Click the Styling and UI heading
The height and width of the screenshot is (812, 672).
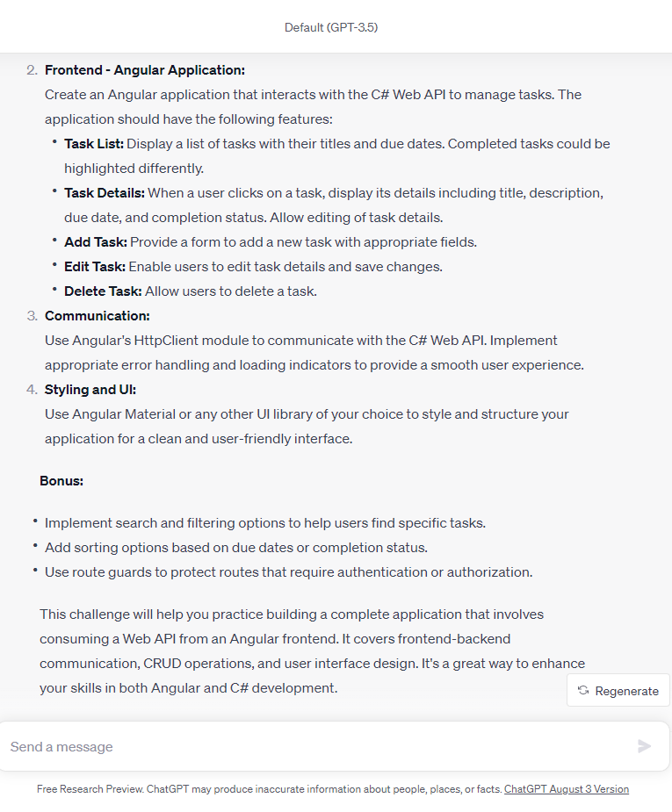click(90, 390)
